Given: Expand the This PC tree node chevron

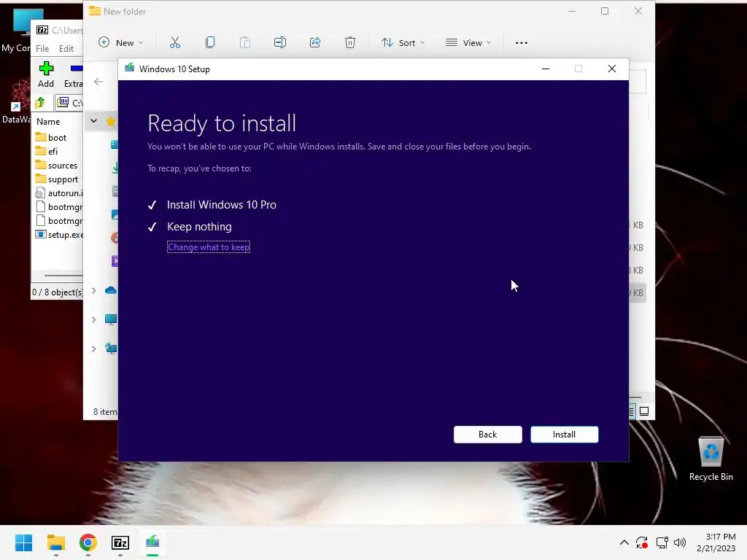Looking at the screenshot, I should (94, 319).
